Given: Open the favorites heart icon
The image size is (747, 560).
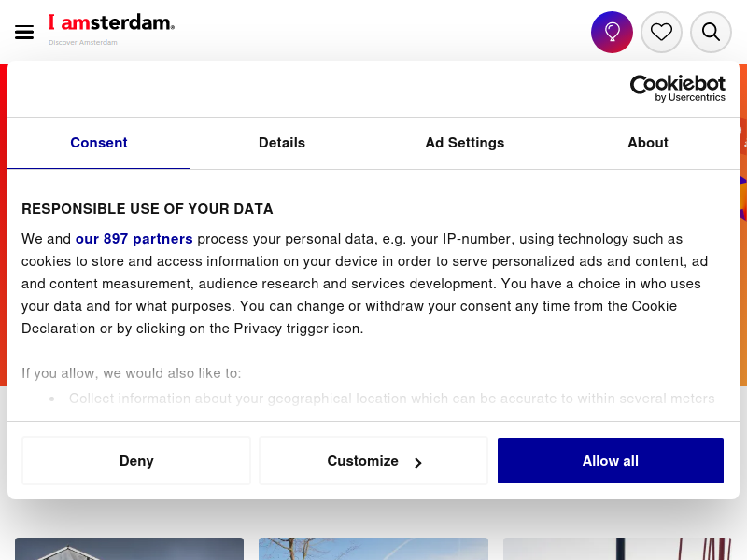Looking at the screenshot, I should (x=661, y=32).
